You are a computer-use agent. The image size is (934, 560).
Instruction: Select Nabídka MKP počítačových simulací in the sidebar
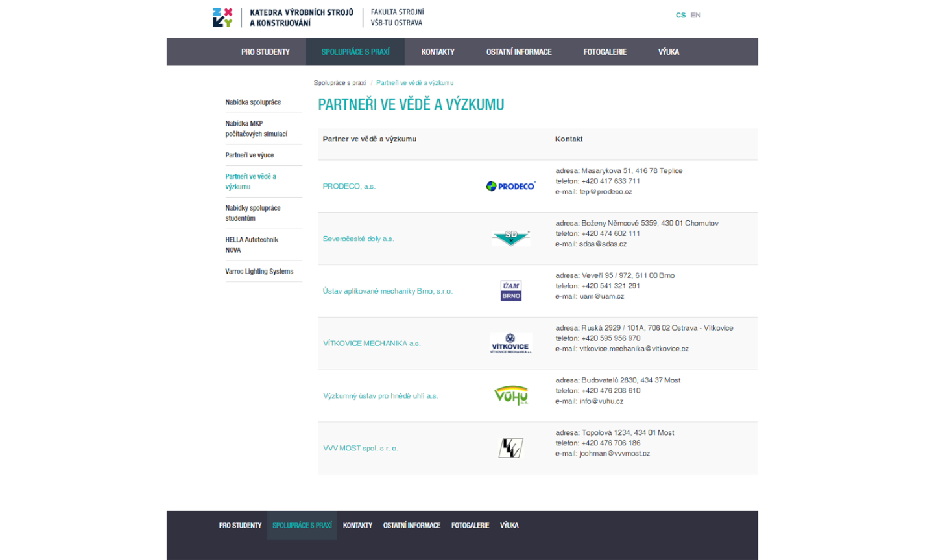[x=256, y=129]
